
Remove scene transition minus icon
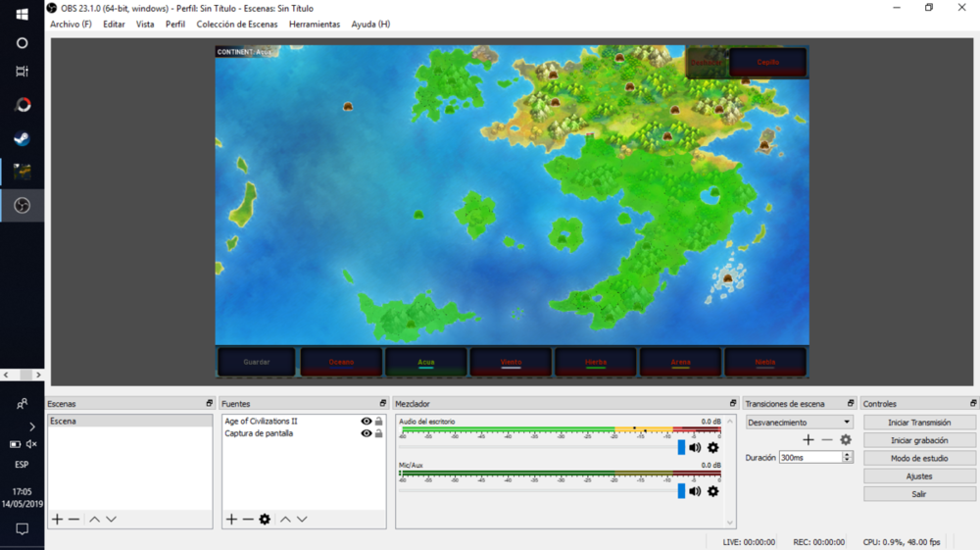point(827,440)
